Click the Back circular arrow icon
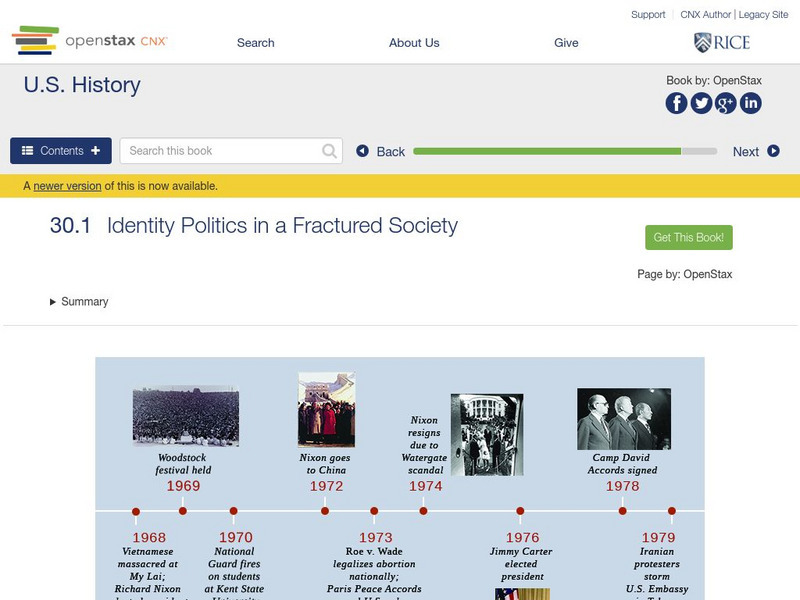Image resolution: width=800 pixels, height=600 pixels. tap(364, 150)
